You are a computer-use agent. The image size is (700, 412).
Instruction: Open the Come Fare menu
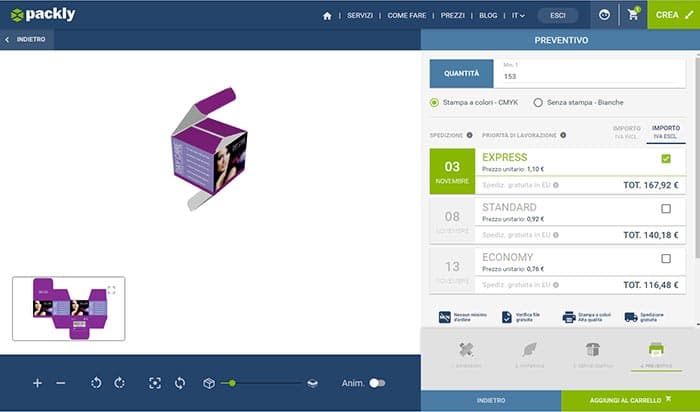pyautogui.click(x=407, y=16)
